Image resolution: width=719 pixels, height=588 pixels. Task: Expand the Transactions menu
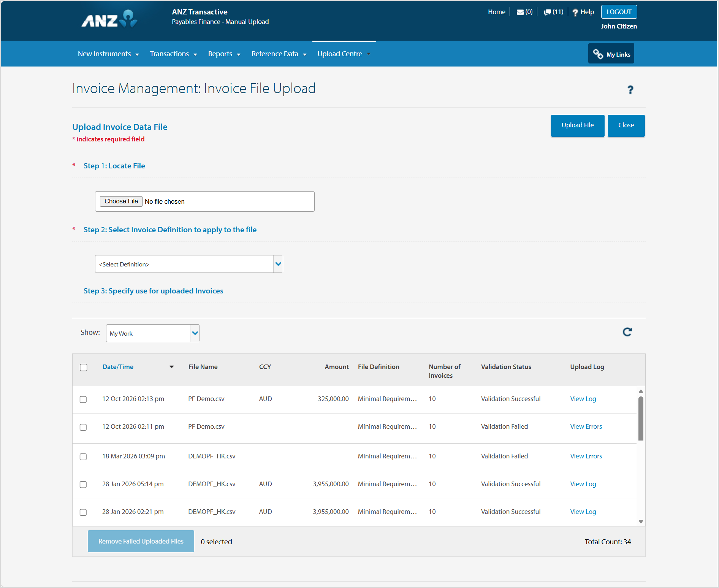[x=173, y=54]
